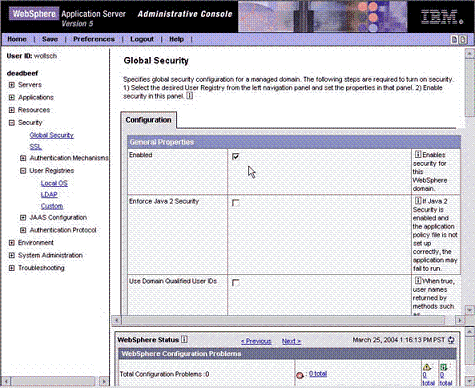Check Use Domain Qualified User IDs
This screenshot has height=388, width=475.
(235, 283)
